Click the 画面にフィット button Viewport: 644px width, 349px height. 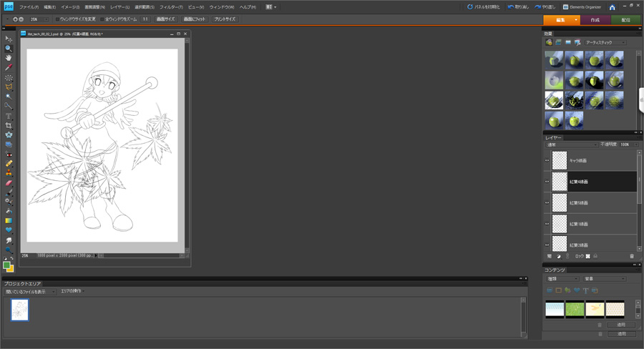pos(194,19)
